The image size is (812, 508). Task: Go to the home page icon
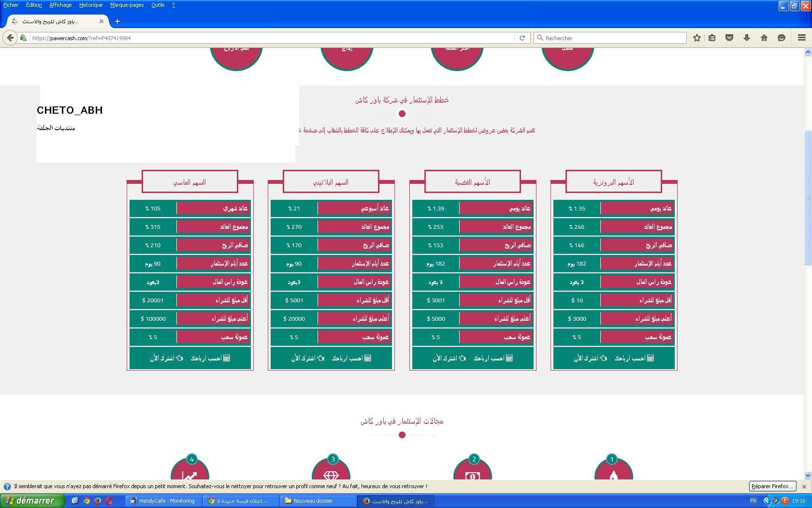[764, 38]
